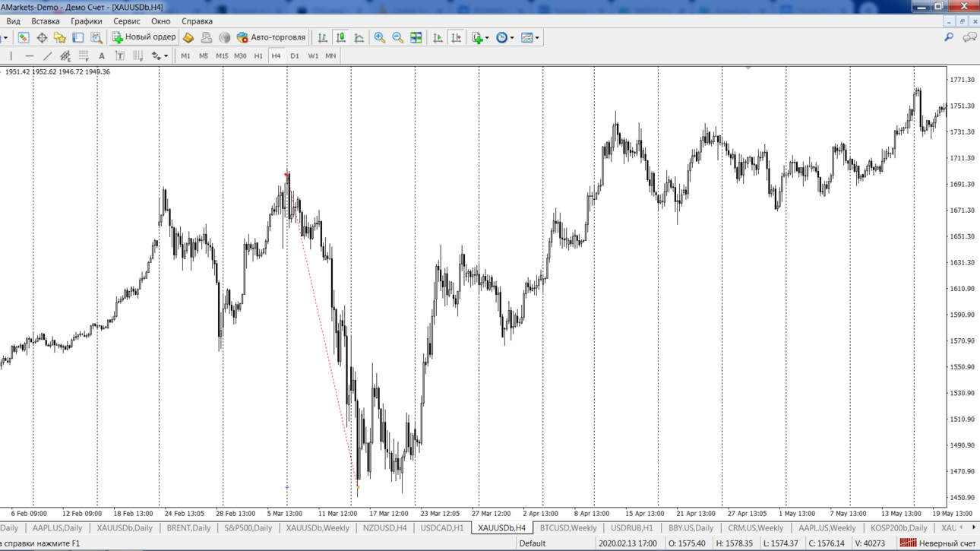Tile chart windows icon
Image resolution: width=980 pixels, height=551 pixels.
[416, 37]
